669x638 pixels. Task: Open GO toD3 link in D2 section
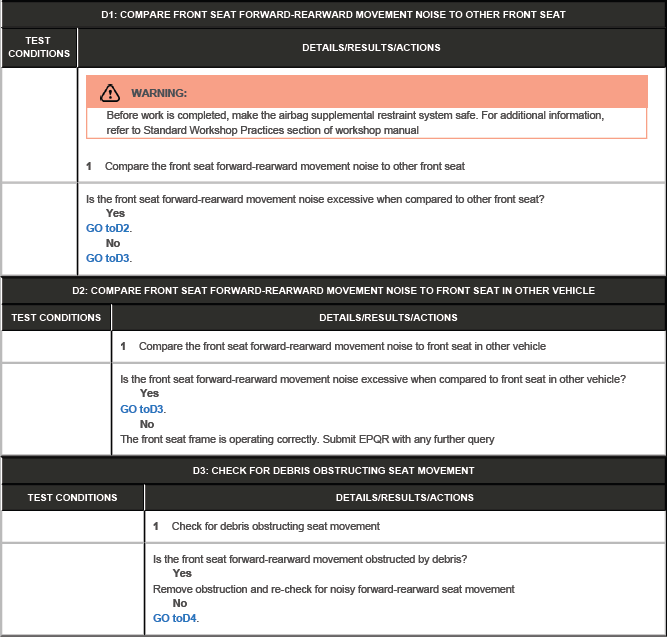click(x=143, y=409)
